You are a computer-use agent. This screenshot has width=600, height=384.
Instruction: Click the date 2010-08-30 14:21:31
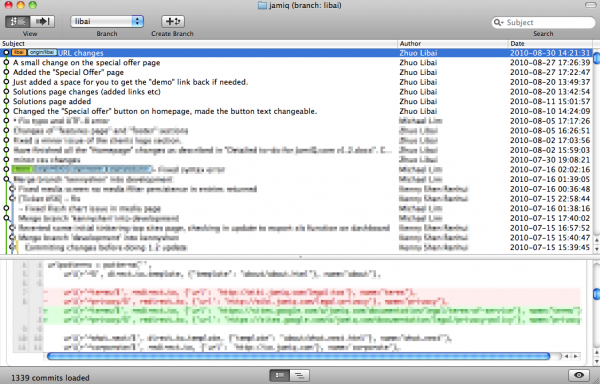pyautogui.click(x=550, y=53)
